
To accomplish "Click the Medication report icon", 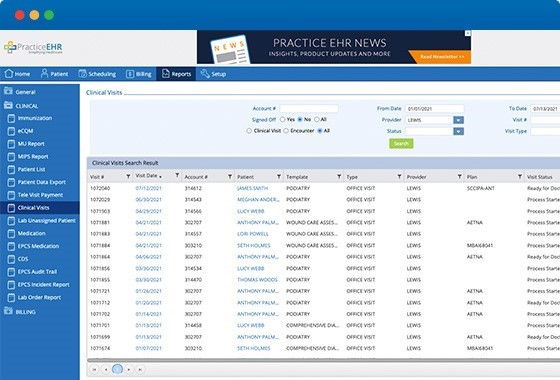I will click(11, 234).
